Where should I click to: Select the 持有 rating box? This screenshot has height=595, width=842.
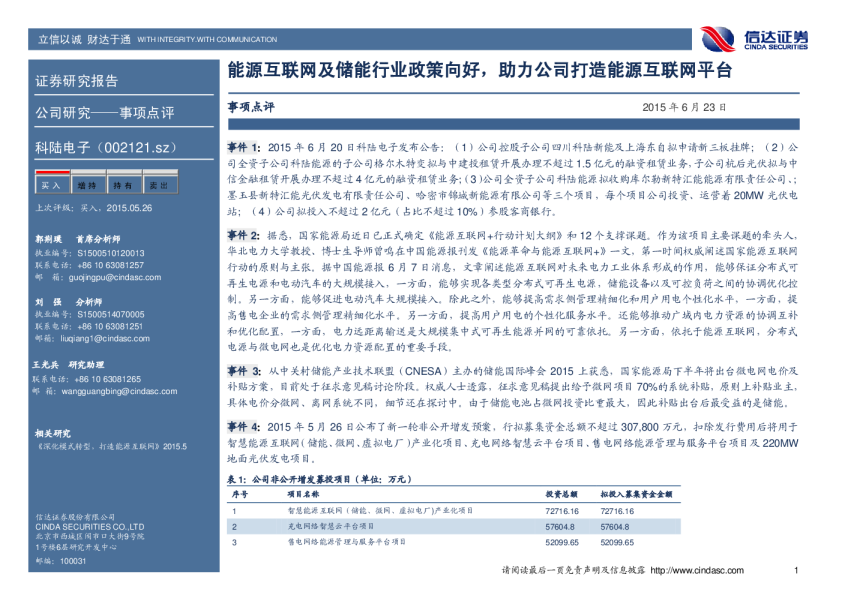click(122, 185)
